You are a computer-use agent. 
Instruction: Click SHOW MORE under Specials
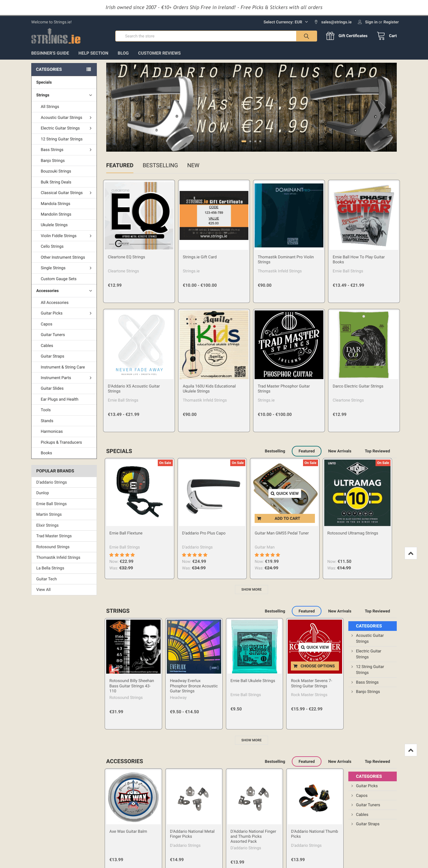click(251, 590)
